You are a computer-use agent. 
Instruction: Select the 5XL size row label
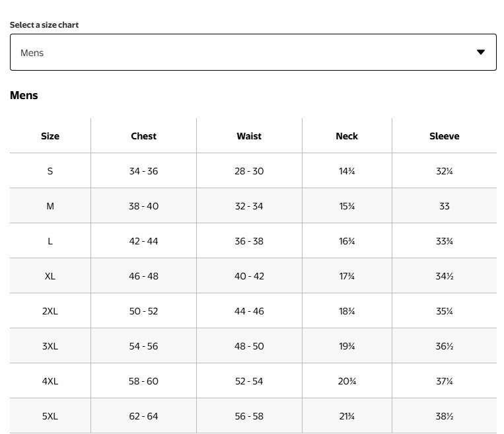point(50,416)
